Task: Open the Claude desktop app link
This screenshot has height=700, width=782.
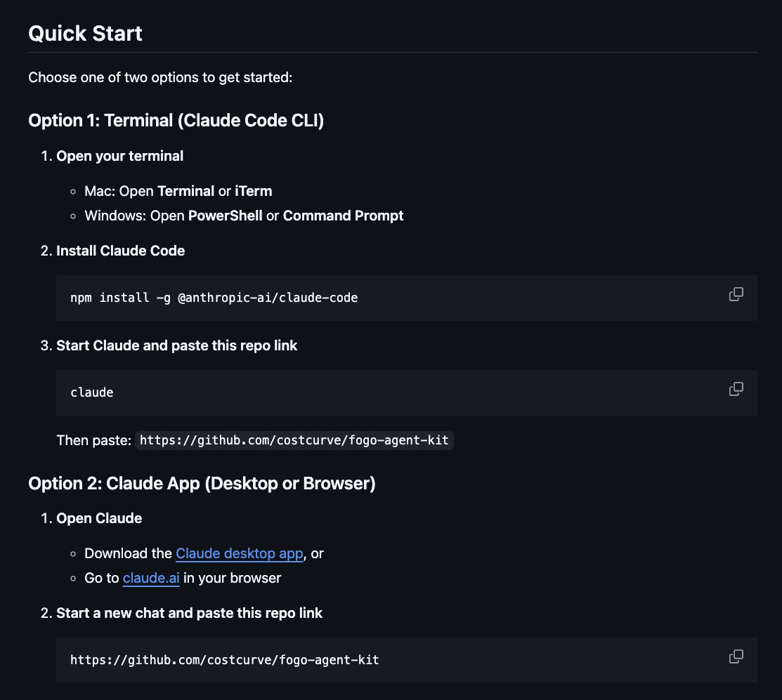Action: tap(240, 553)
